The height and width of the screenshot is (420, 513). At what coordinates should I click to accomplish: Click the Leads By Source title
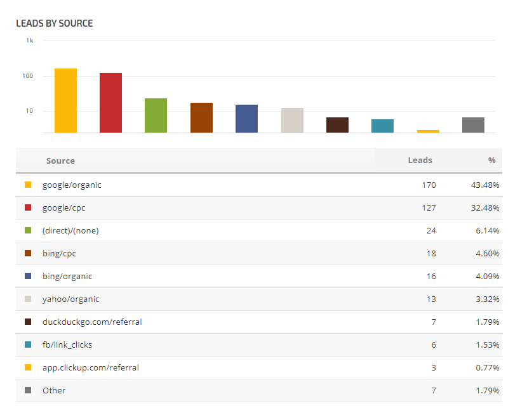click(55, 23)
